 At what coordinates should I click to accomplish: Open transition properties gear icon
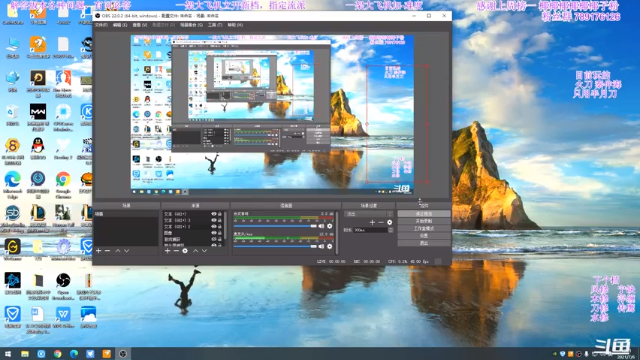coord(389,222)
